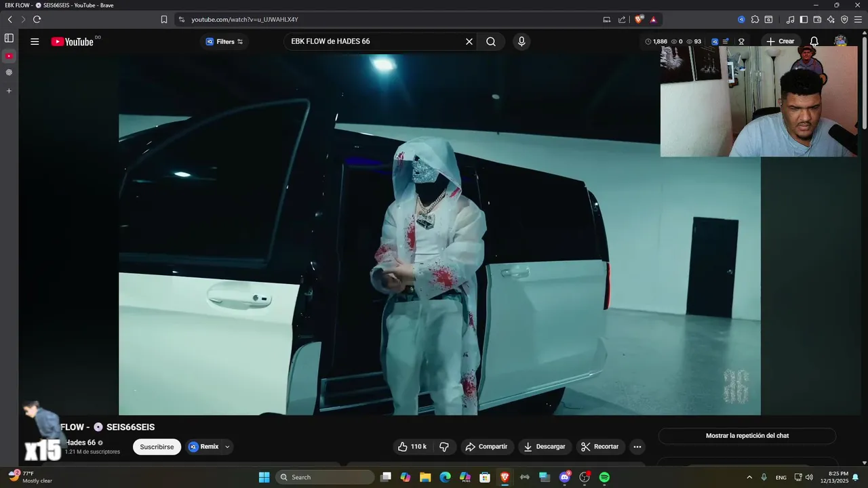Open the Brave Wallet icon
The height and width of the screenshot is (488, 868).
(817, 20)
